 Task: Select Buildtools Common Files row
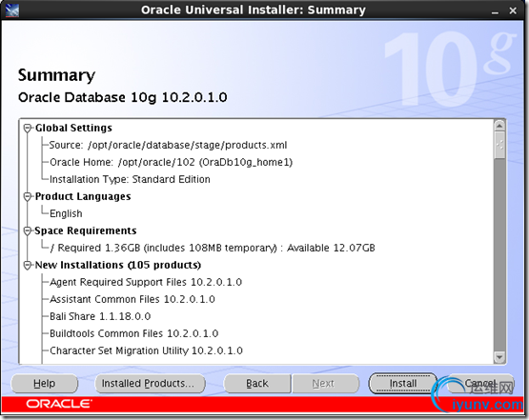tap(134, 333)
